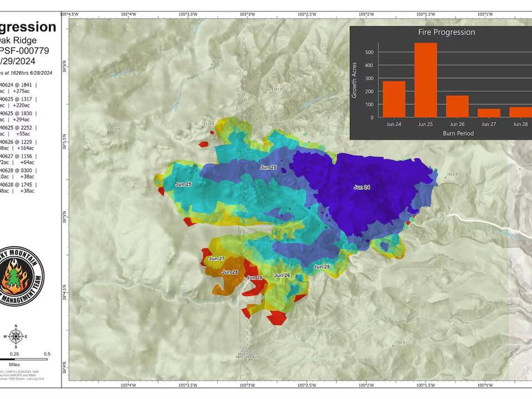Click the "Jun 24" label under chart
This screenshot has height=399, width=532.
(393, 124)
